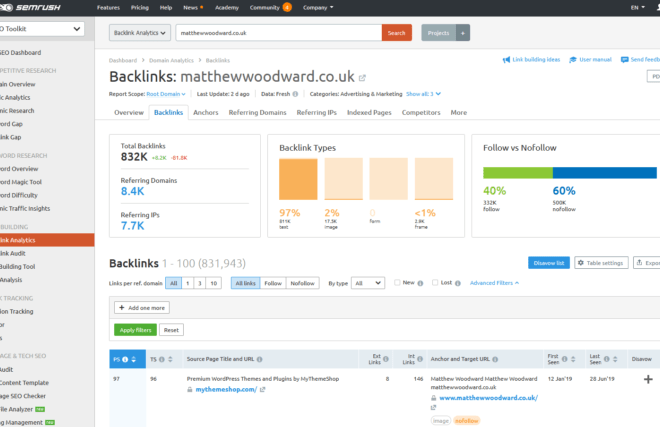Click the green follow bar segment

[x=518, y=173]
